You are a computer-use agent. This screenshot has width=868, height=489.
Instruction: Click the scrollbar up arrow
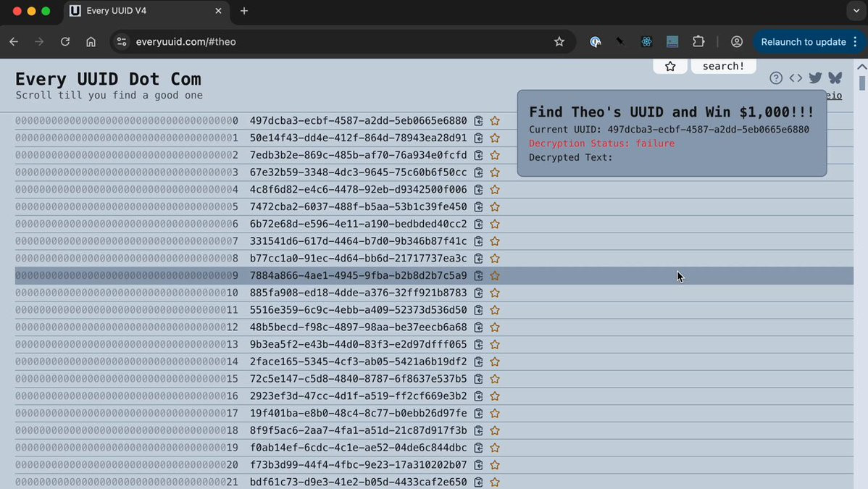click(862, 67)
